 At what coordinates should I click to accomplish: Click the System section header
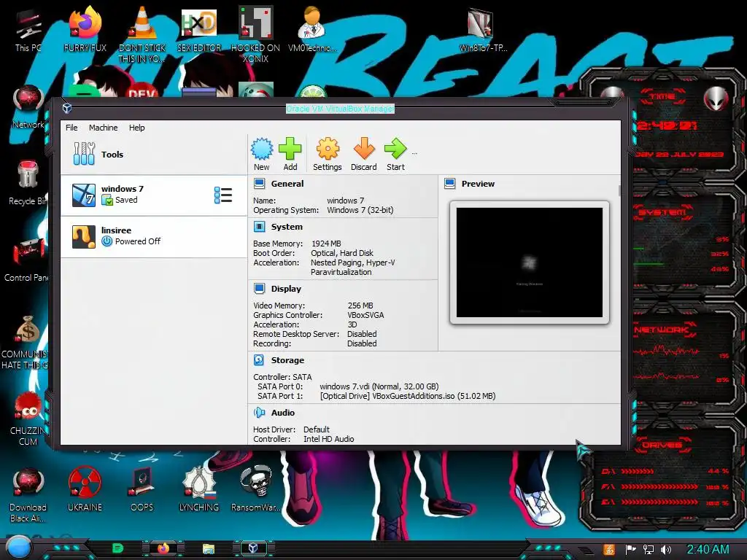(287, 227)
